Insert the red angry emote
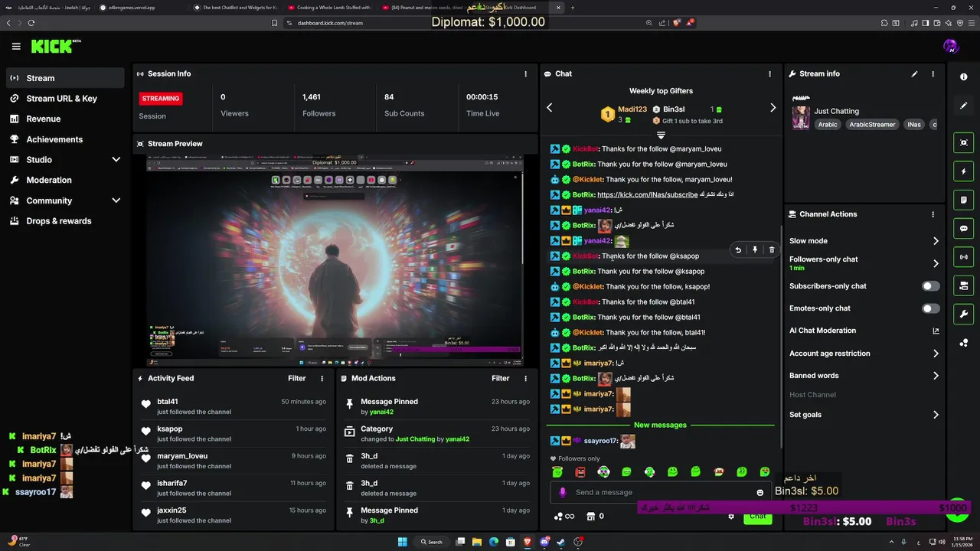980x551 pixels. 580,472
